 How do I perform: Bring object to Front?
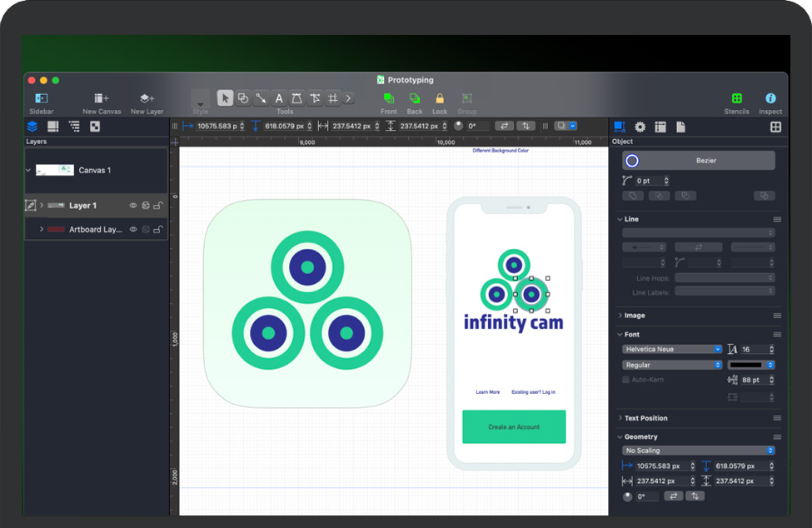[x=389, y=98]
